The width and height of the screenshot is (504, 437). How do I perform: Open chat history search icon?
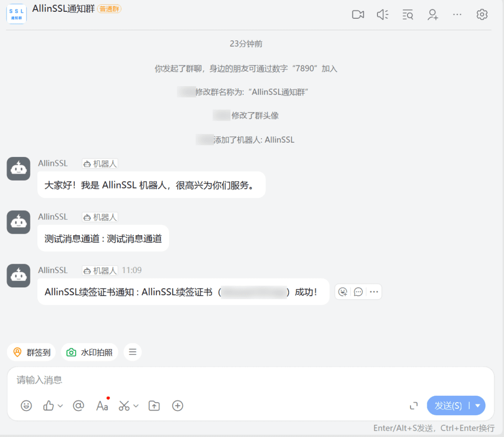coord(408,15)
